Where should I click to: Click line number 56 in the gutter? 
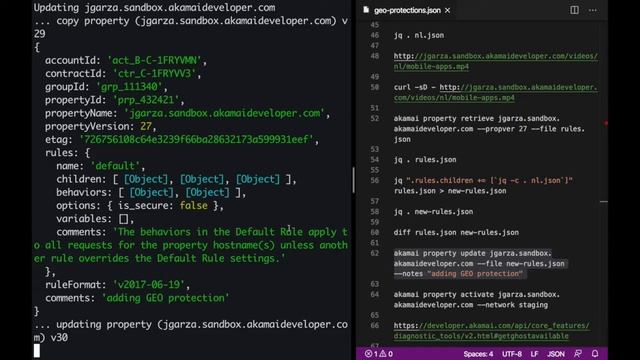point(375,180)
